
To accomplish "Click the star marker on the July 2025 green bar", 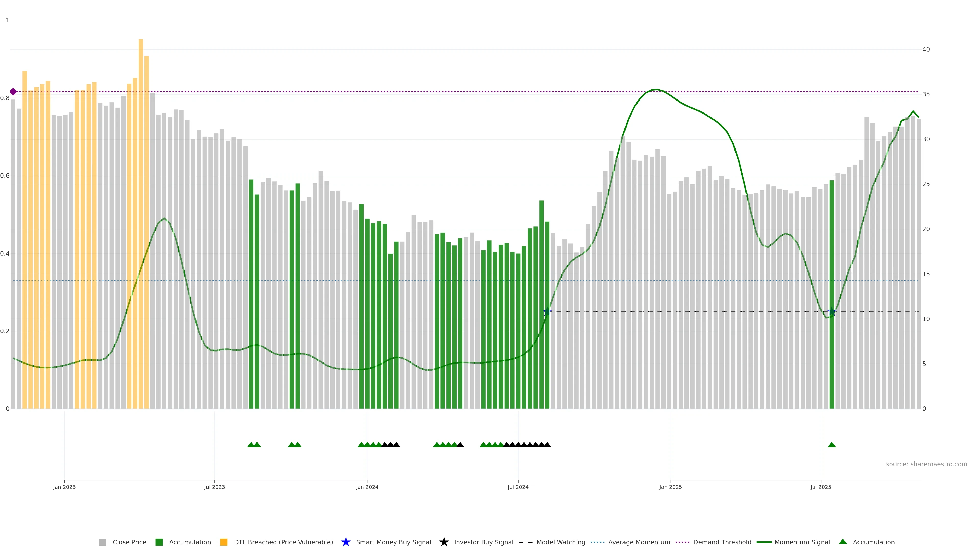I will 832,312.
